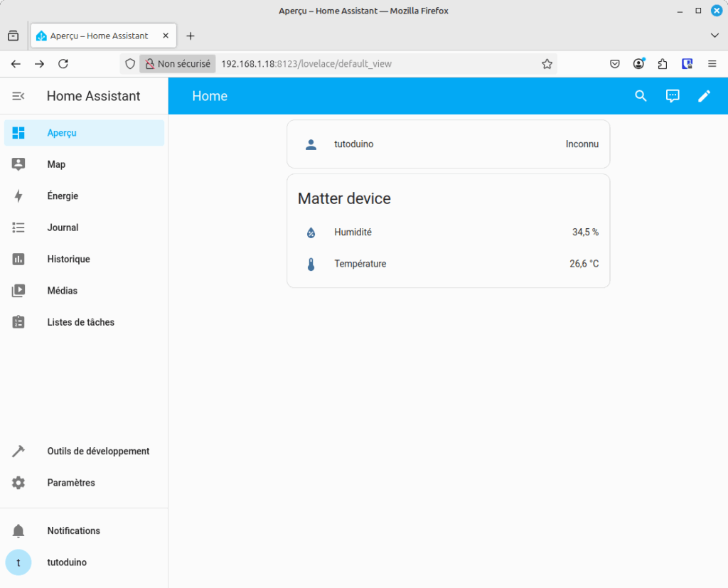
Task: Click the Historique chart icon
Action: coord(18,260)
